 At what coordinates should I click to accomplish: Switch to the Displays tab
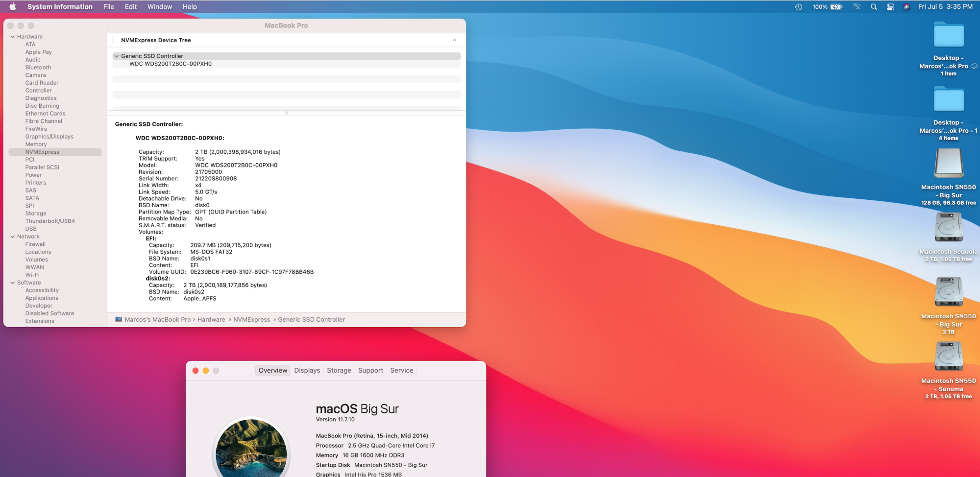click(307, 370)
